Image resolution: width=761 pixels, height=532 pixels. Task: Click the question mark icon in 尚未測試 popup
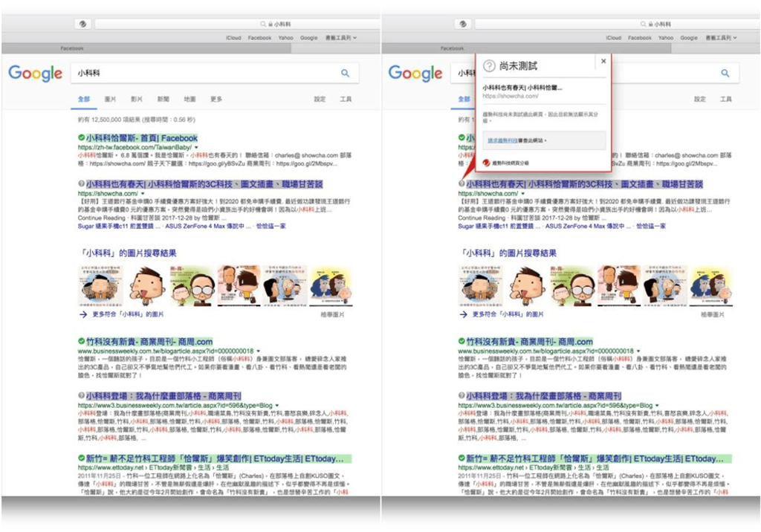click(489, 66)
